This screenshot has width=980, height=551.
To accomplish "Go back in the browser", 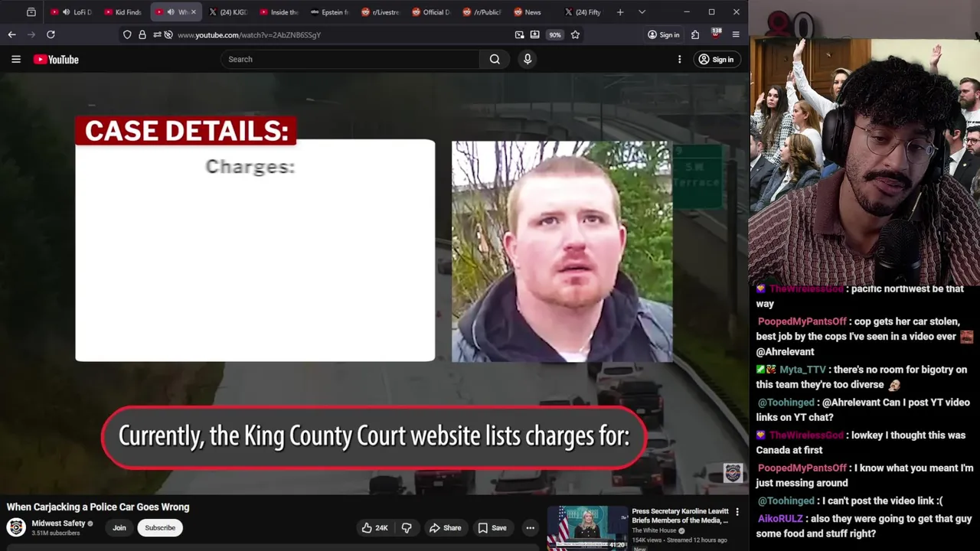I will pyautogui.click(x=11, y=34).
